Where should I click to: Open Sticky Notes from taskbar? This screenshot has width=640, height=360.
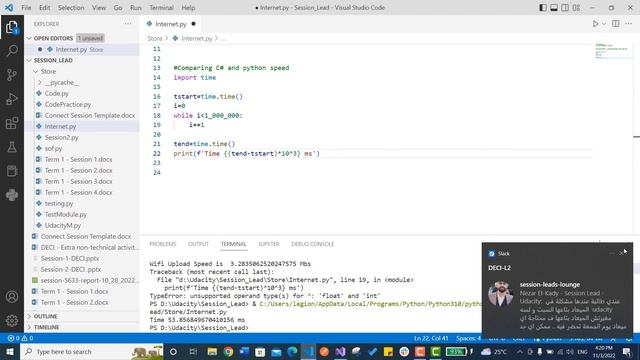tap(388, 351)
